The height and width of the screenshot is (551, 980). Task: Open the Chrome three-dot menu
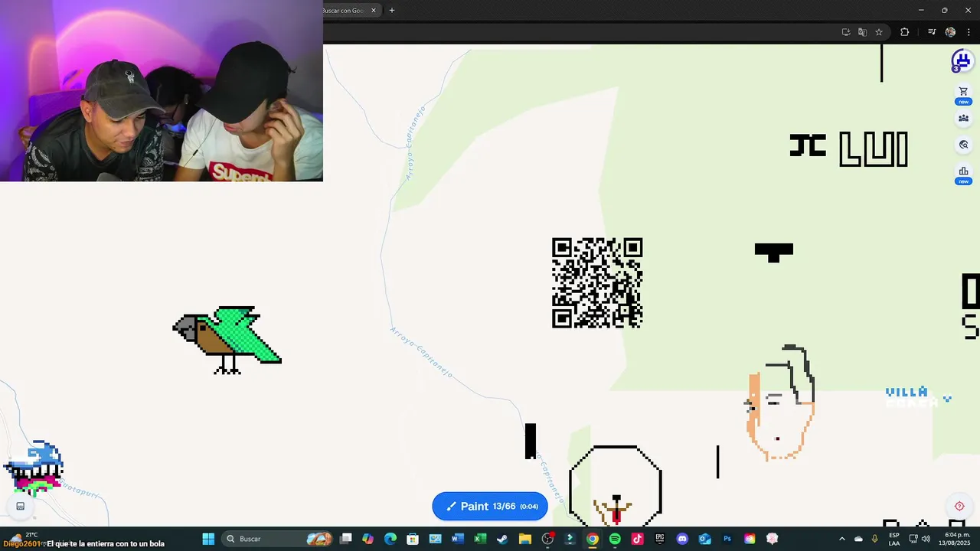(968, 32)
